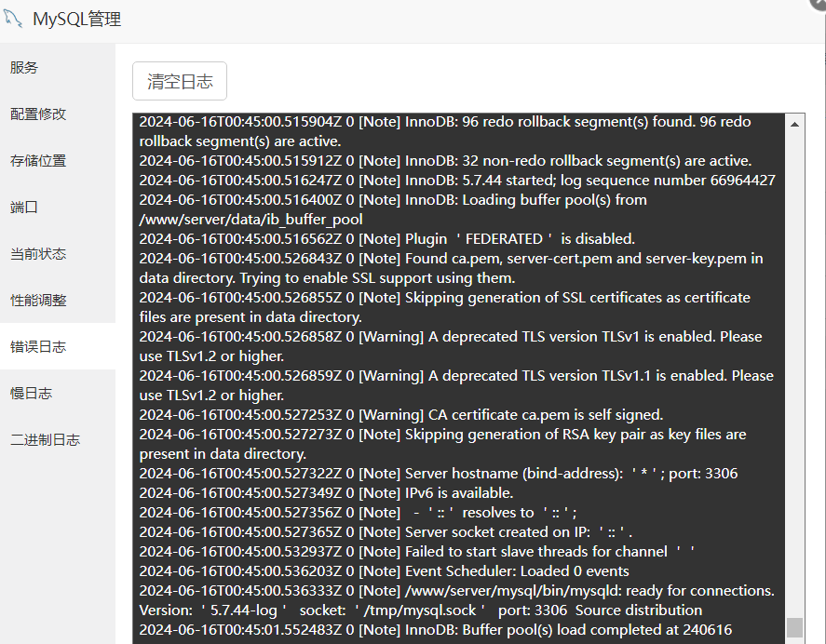Click the log line 'IPv6 is available.'
826x644 pixels.
click(326, 493)
